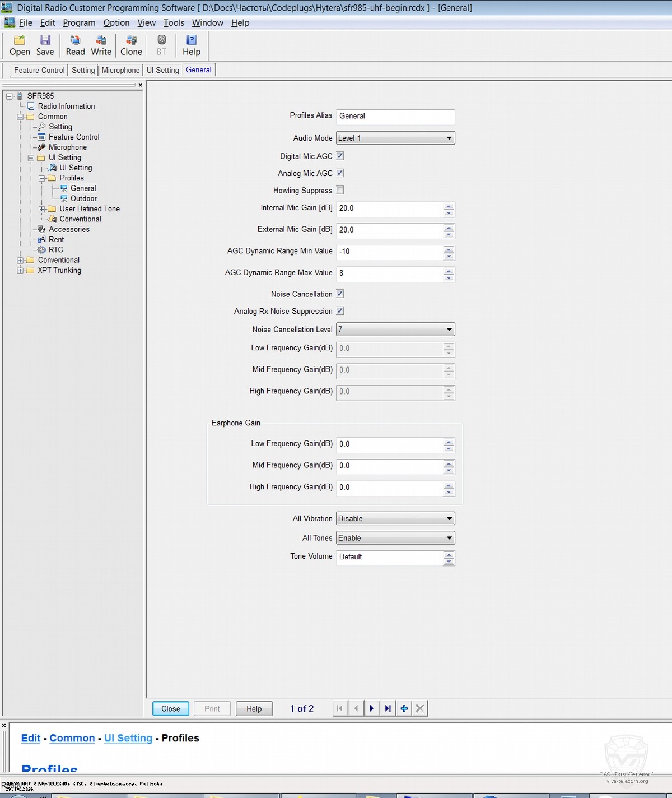Viewport: 672px width, 798px height.
Task: Open the Tools menu
Action: tap(174, 23)
